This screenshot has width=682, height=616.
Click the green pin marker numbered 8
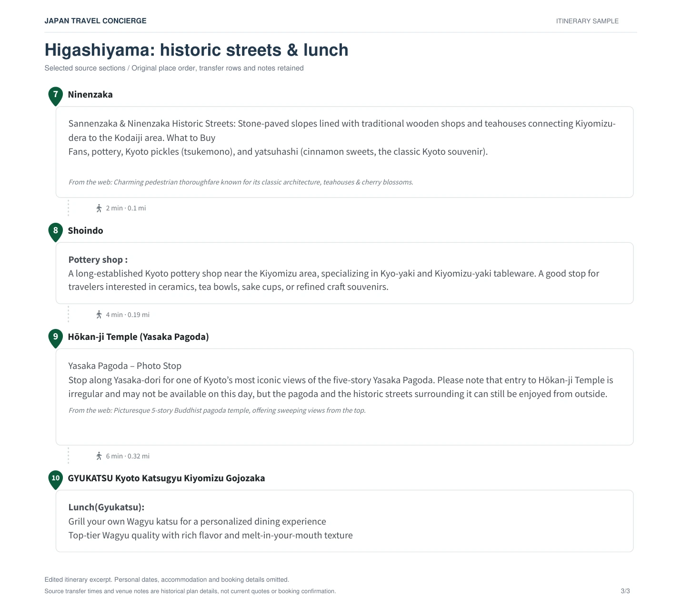click(56, 232)
